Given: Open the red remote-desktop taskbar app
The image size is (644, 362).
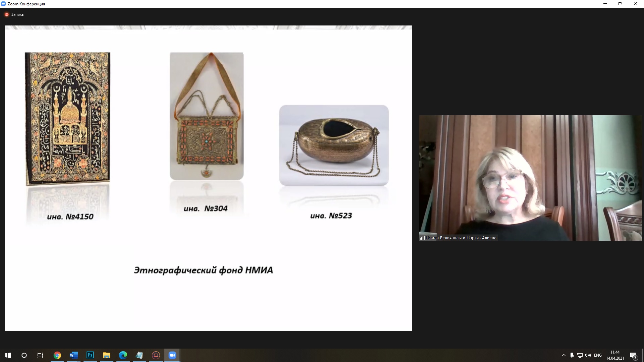Looking at the screenshot, I should (156, 355).
